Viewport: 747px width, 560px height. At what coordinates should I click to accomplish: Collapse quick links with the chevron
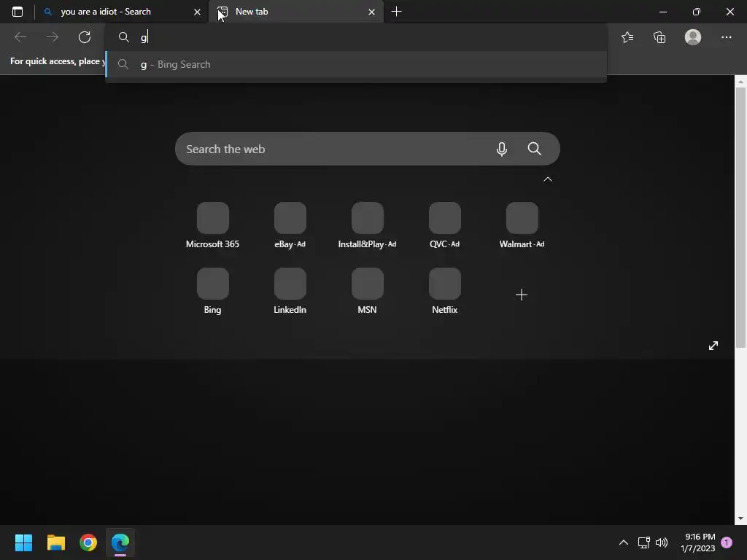[548, 179]
